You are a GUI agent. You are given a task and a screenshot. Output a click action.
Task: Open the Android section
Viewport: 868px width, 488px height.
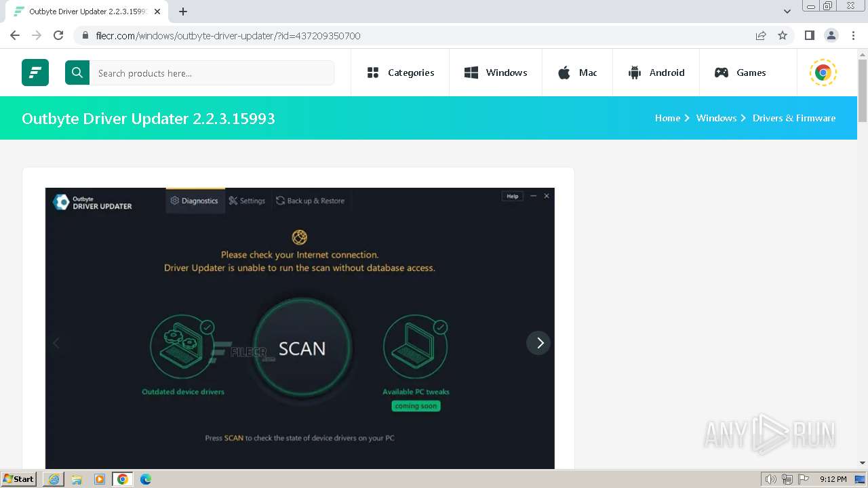(x=656, y=73)
